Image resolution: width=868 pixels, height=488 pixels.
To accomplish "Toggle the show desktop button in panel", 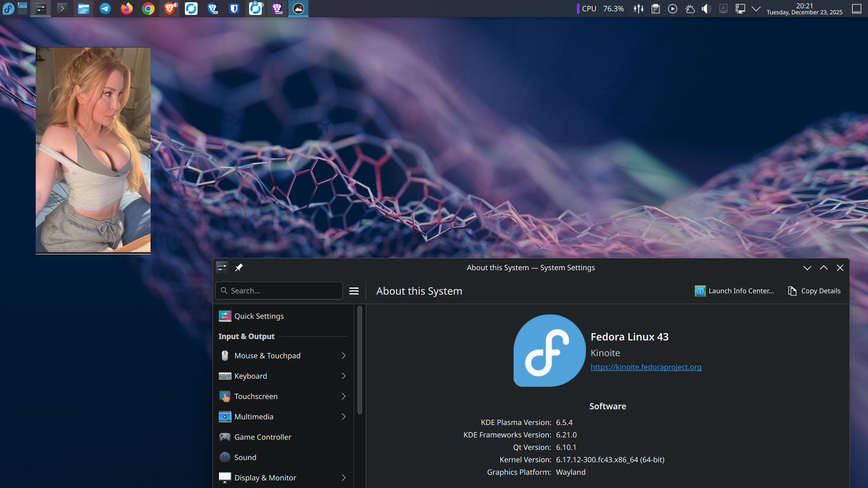I will click(x=856, y=9).
